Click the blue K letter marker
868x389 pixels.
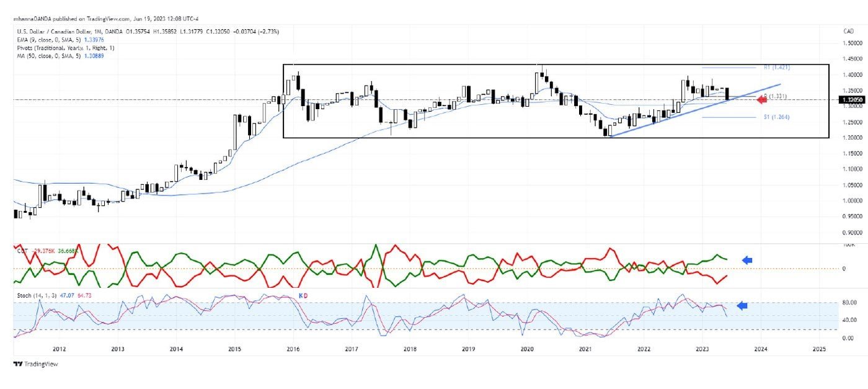301,297
